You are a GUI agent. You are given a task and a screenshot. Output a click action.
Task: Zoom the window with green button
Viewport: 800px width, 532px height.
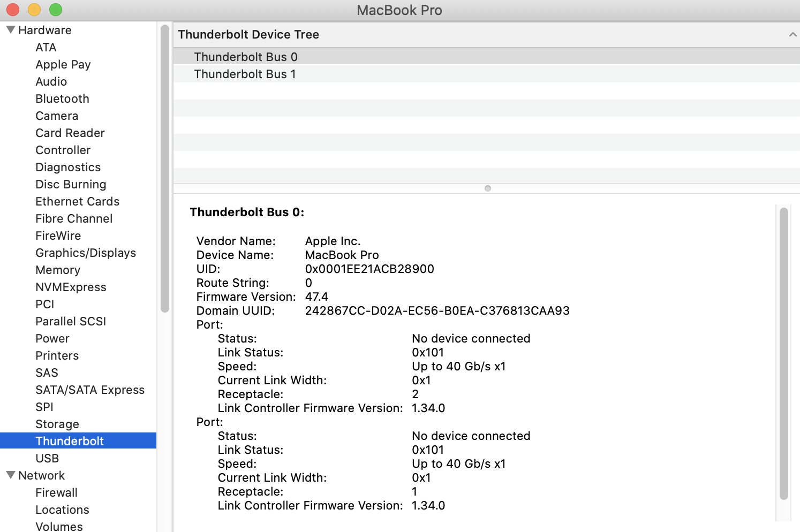tap(56, 10)
